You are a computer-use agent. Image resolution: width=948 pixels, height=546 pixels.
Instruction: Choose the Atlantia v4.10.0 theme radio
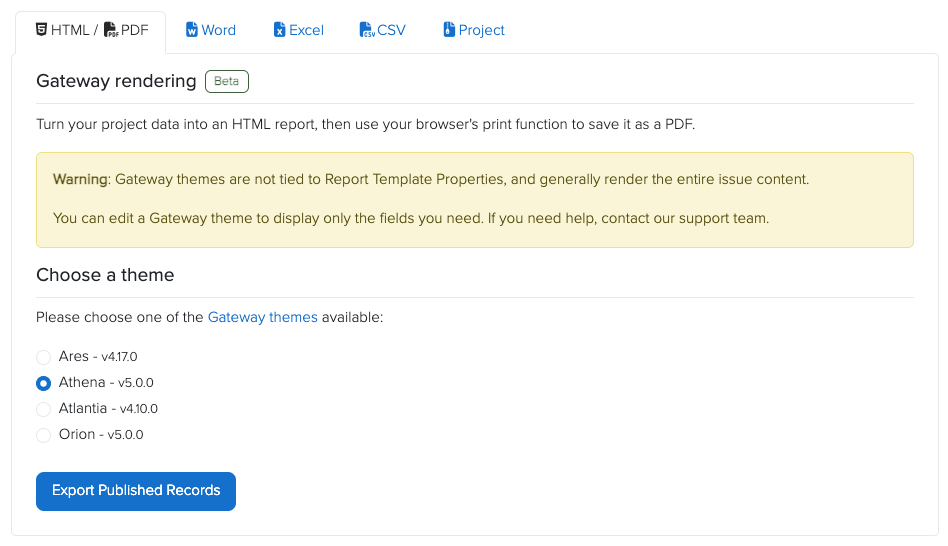[x=44, y=409]
